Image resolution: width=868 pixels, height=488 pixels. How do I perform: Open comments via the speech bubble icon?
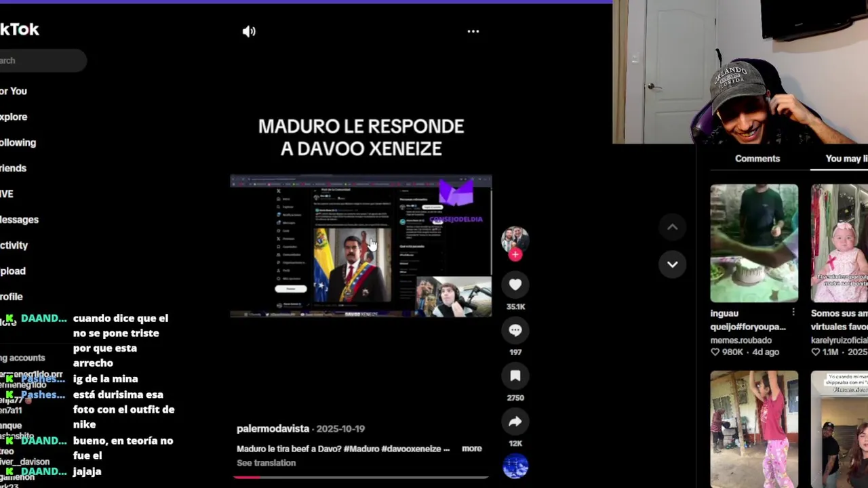coord(515,330)
